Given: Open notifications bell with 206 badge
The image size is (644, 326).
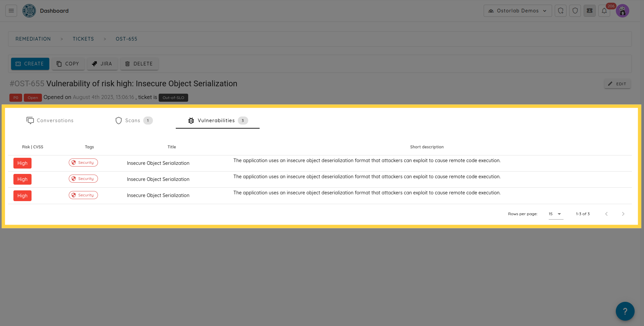Looking at the screenshot, I should (604, 11).
